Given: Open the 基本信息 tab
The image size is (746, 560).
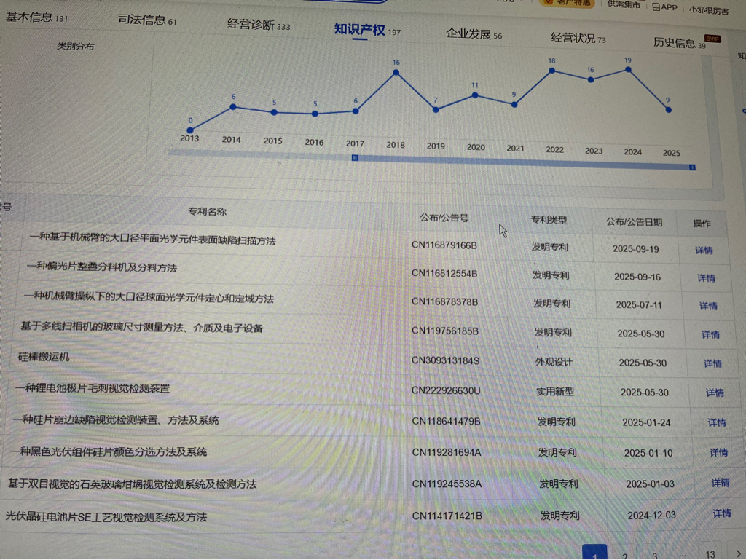Looking at the screenshot, I should 36,17.
